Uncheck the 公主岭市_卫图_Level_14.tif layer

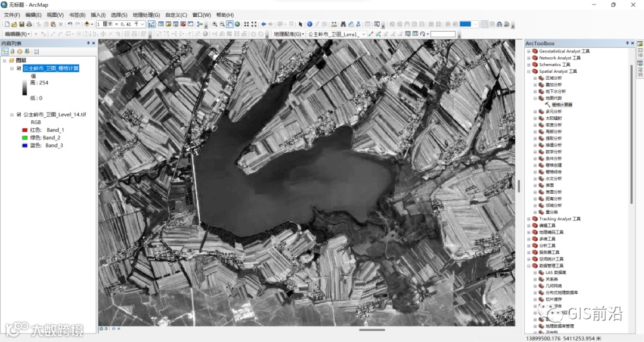19,114
